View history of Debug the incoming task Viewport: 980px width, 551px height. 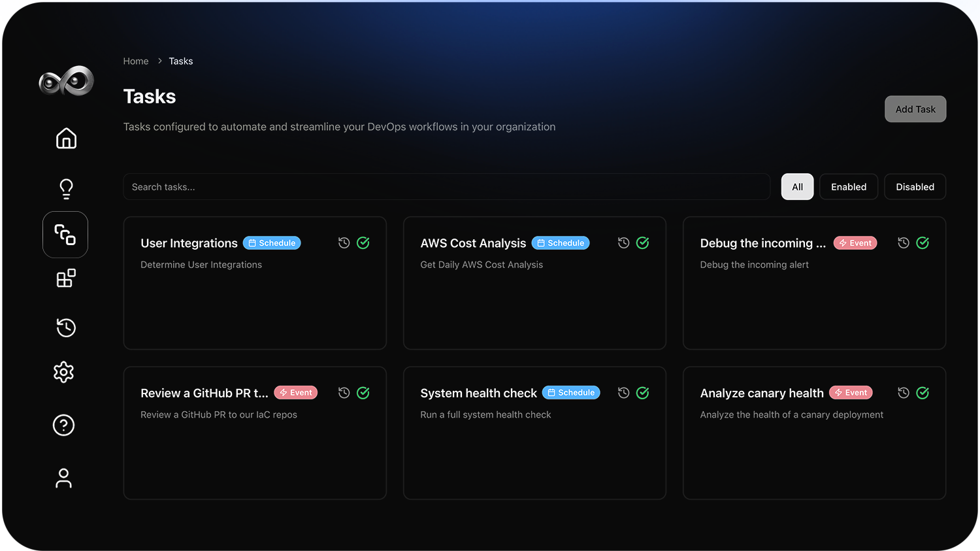[904, 243]
